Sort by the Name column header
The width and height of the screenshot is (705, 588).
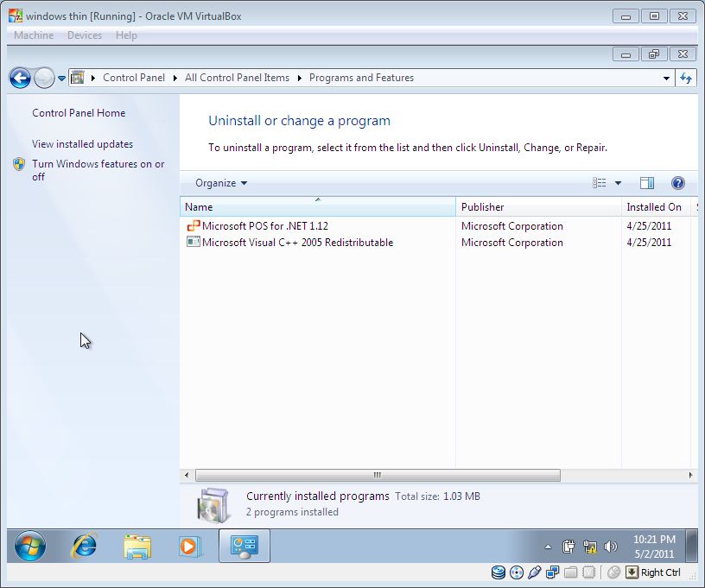click(317, 206)
